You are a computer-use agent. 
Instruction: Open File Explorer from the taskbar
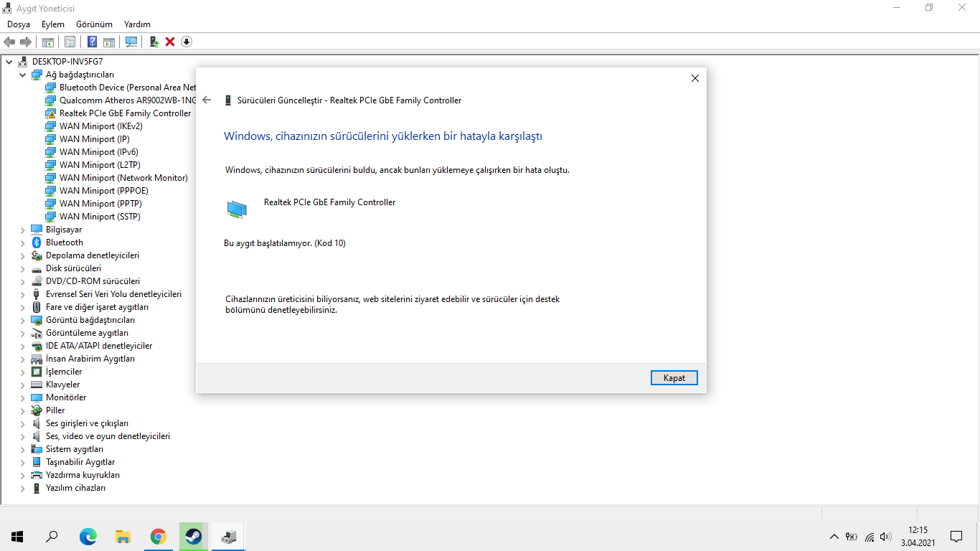123,536
